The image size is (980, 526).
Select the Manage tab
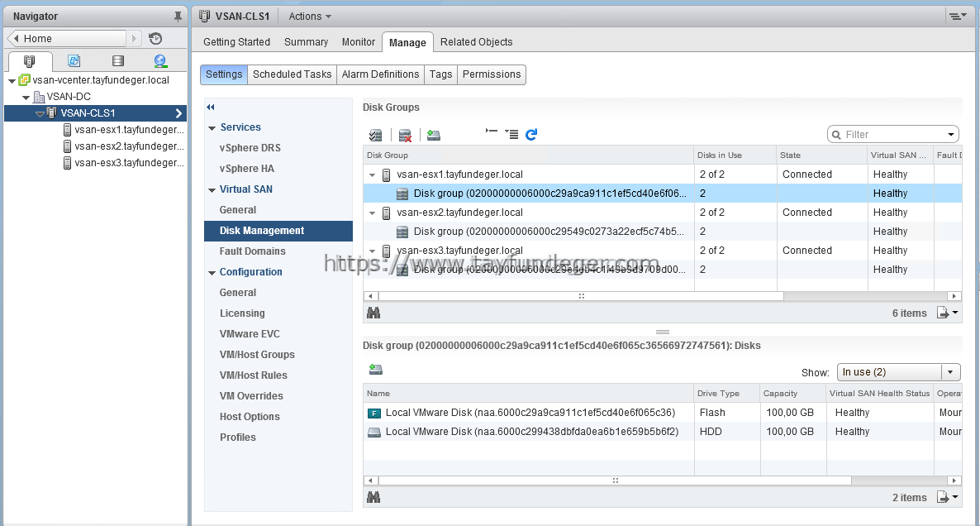407,42
